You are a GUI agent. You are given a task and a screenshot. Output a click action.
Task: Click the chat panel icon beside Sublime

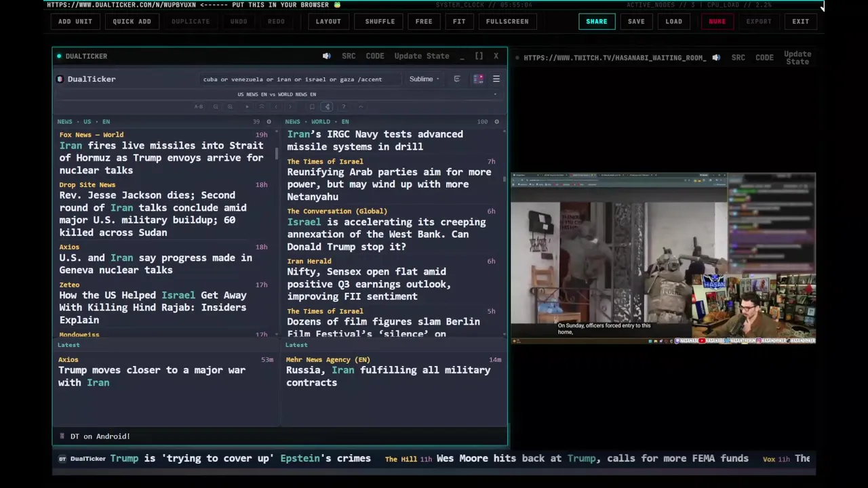click(457, 79)
